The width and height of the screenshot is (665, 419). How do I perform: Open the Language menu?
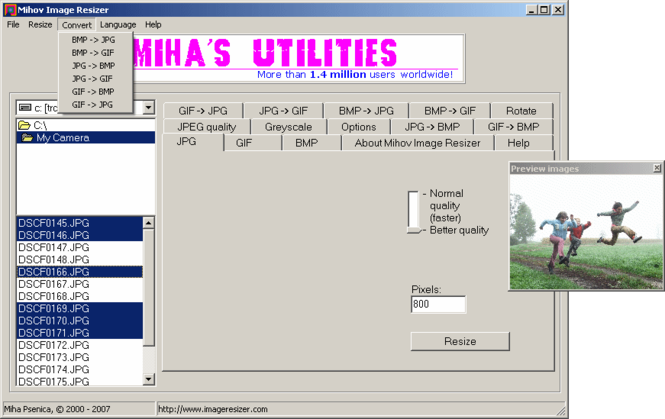coord(118,25)
